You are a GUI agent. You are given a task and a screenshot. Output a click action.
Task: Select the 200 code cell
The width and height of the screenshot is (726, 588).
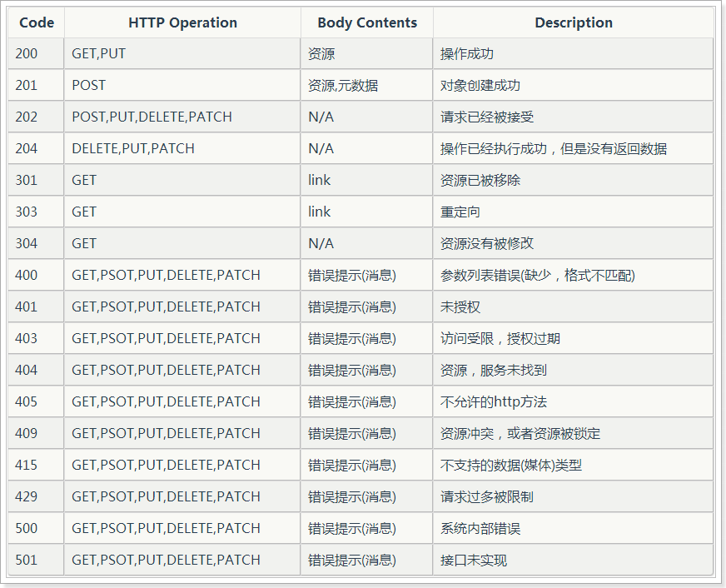point(36,53)
